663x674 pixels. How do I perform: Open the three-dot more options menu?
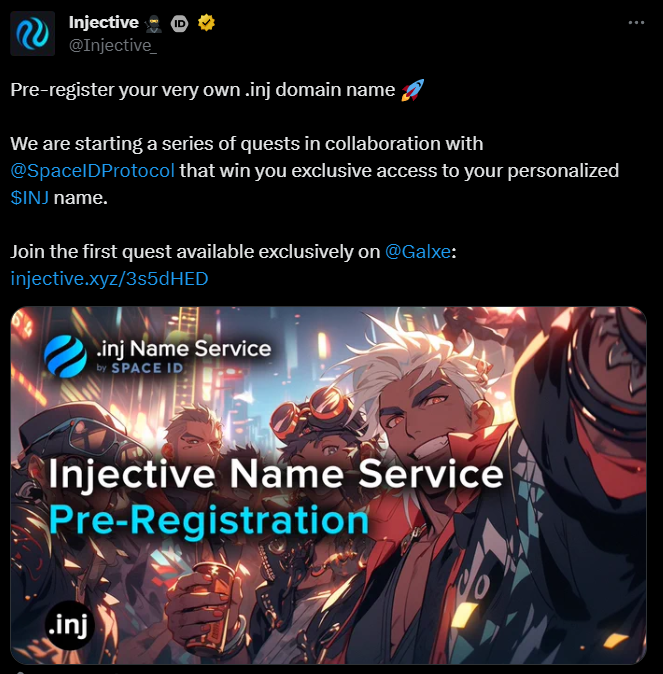pyautogui.click(x=636, y=22)
